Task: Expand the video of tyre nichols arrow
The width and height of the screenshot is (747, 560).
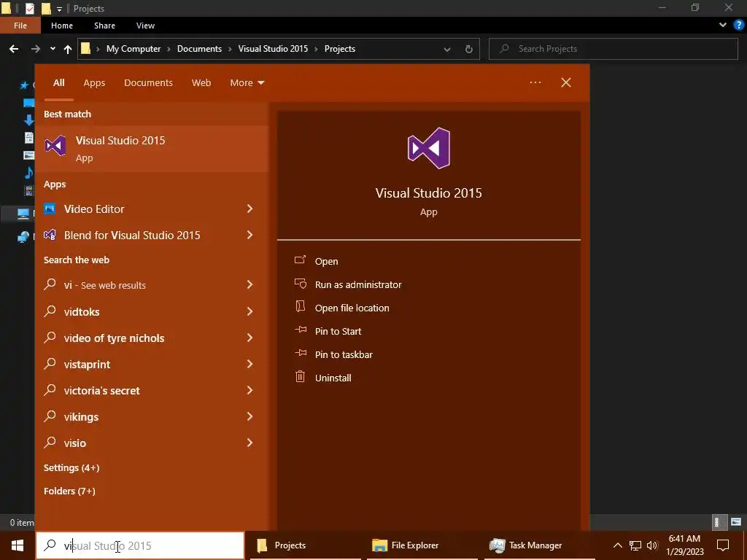Action: point(249,338)
